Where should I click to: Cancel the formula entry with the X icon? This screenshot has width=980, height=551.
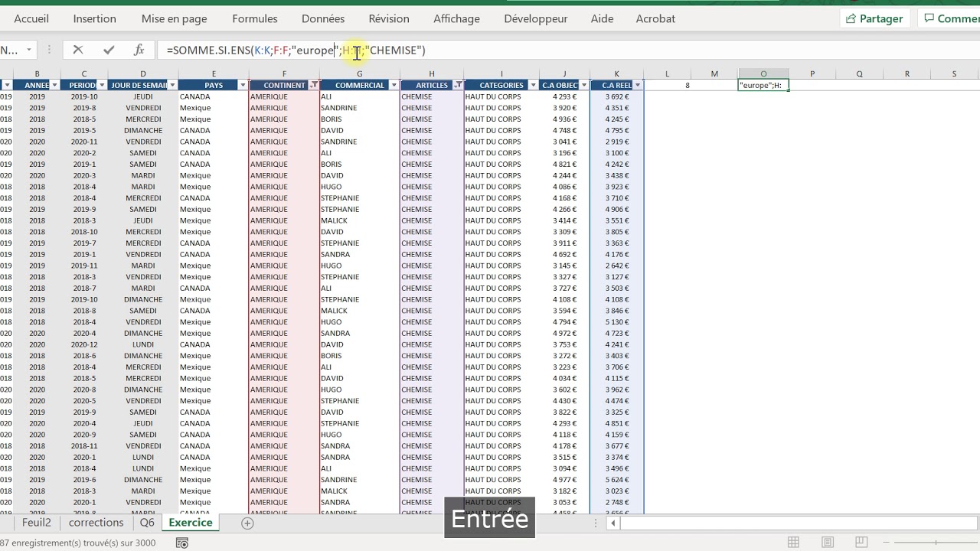tap(77, 50)
